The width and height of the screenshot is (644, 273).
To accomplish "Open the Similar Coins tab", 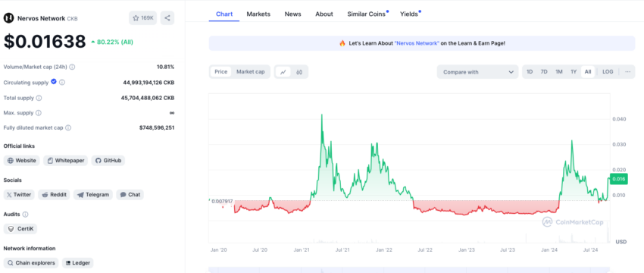I will tap(367, 14).
